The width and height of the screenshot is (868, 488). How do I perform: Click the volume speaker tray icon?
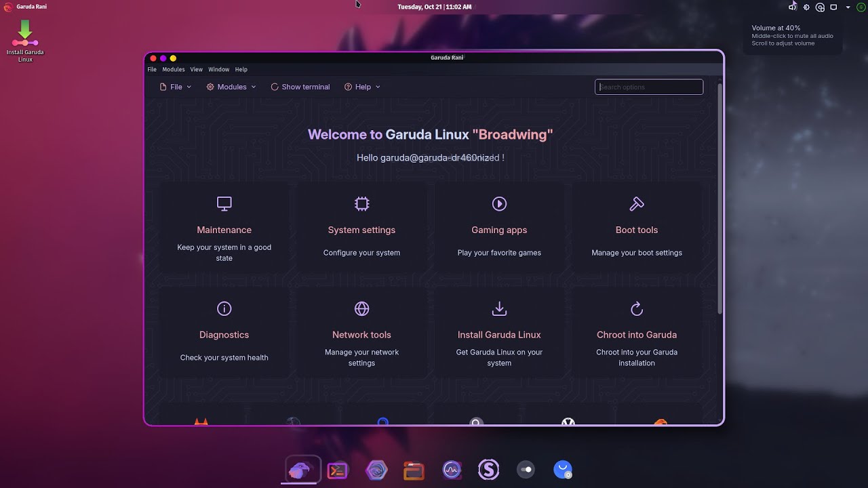793,7
